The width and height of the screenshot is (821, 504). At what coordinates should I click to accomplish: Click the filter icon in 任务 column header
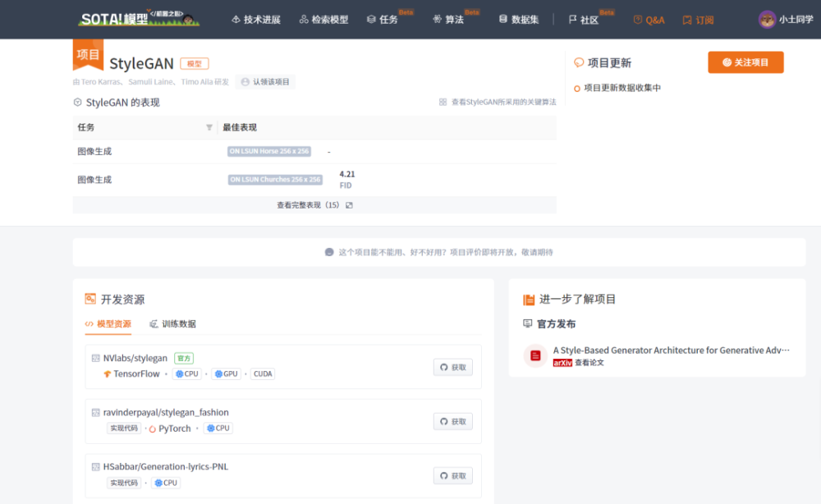[209, 127]
